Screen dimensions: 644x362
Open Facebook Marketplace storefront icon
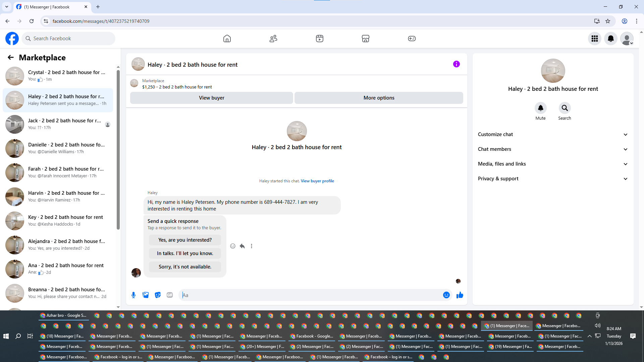(x=365, y=39)
